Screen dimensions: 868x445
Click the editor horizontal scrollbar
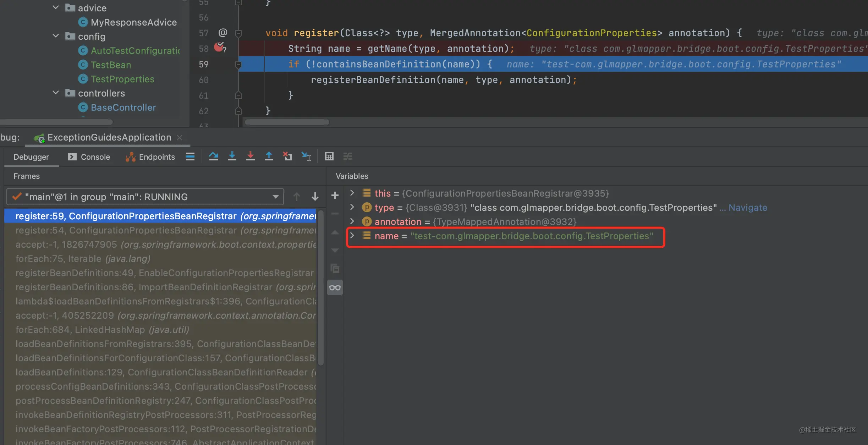(287, 122)
